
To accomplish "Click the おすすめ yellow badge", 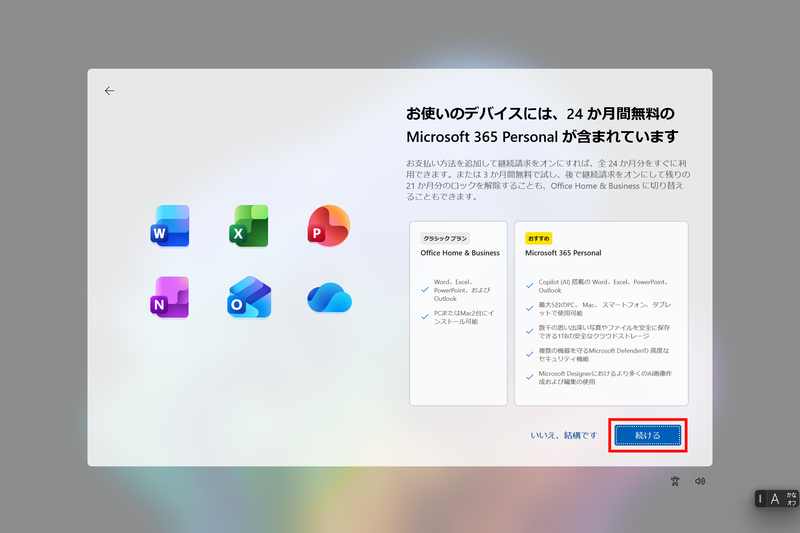I will 538,238.
